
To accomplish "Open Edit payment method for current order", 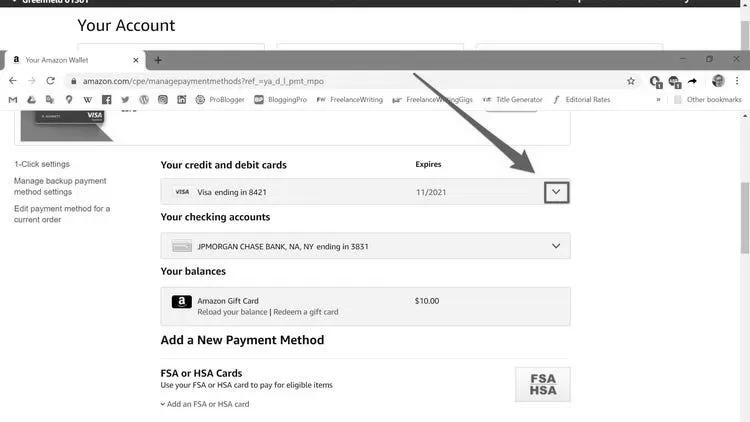I will [x=62, y=214].
